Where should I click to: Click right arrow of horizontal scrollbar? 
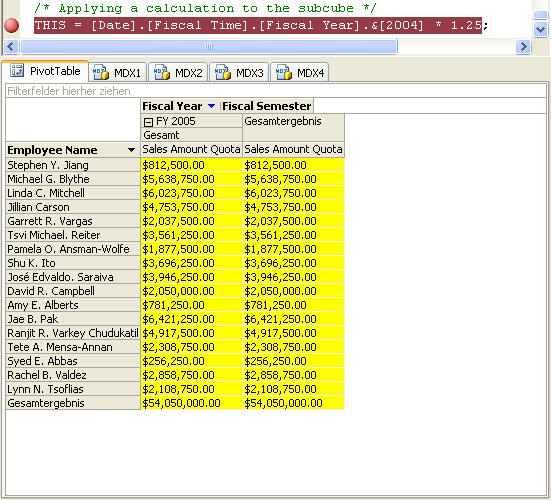523,46
